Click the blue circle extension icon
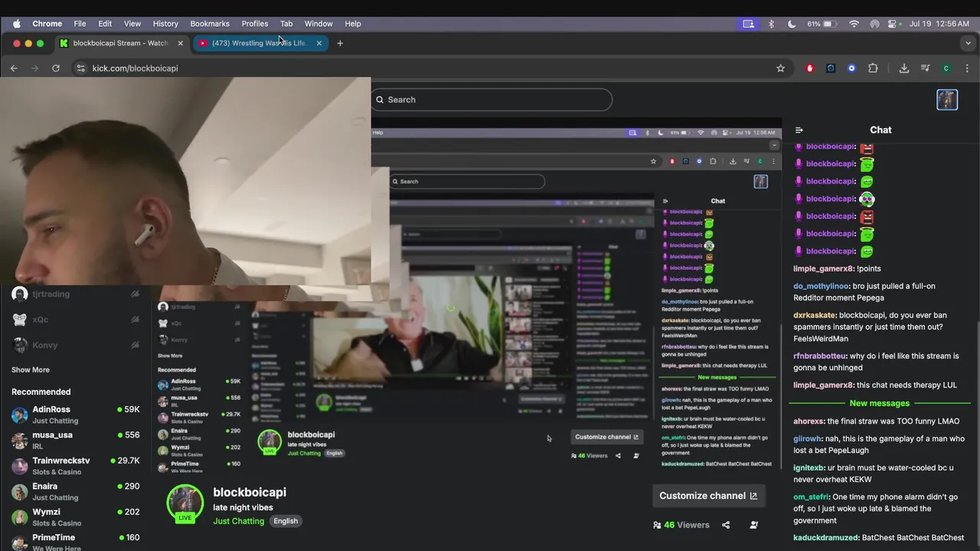The width and height of the screenshot is (980, 551). point(851,68)
